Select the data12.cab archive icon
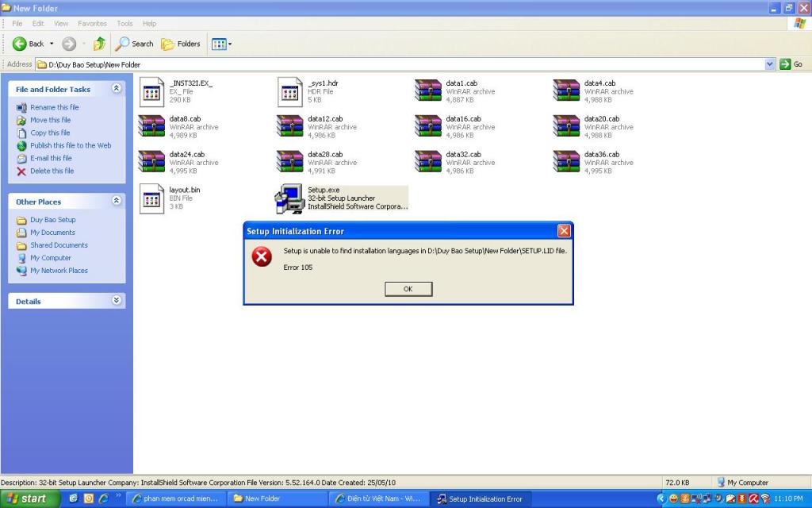The image size is (812, 508). 289,126
